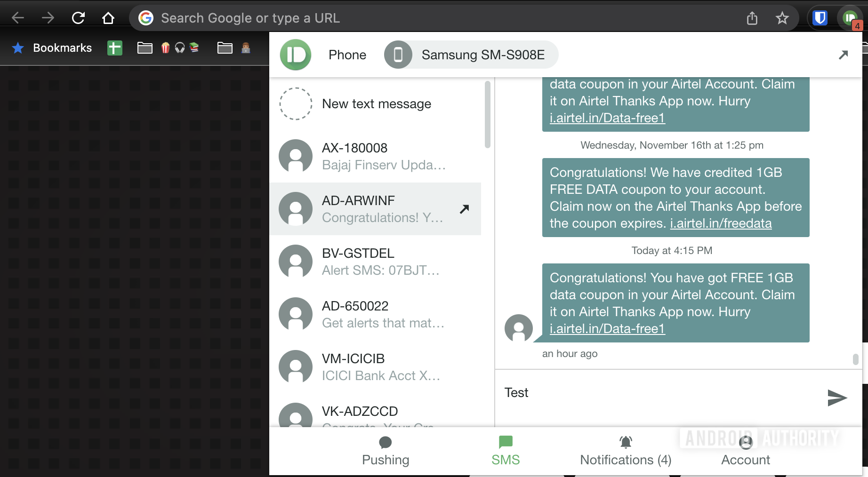Open the i.airtel.in/Data-free1 link in latest message

coord(607,329)
